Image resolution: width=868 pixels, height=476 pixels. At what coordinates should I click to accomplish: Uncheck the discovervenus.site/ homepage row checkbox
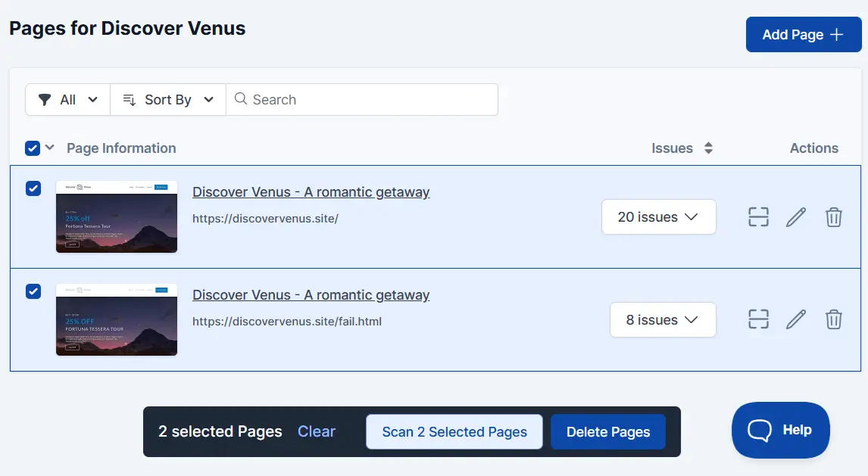33,188
